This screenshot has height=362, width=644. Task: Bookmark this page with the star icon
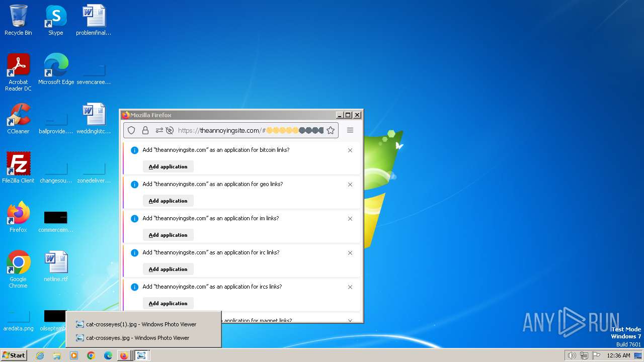[331, 130]
